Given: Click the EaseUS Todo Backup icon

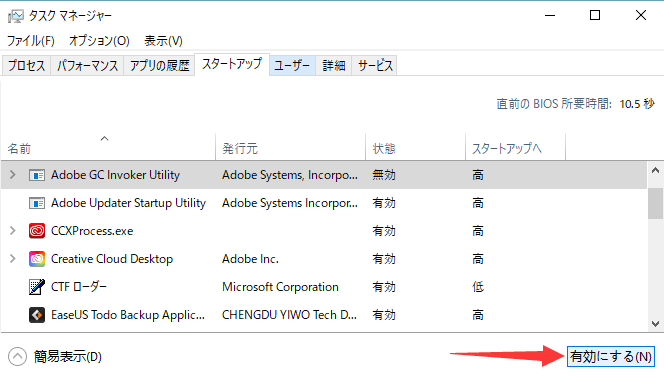Looking at the screenshot, I should [37, 315].
